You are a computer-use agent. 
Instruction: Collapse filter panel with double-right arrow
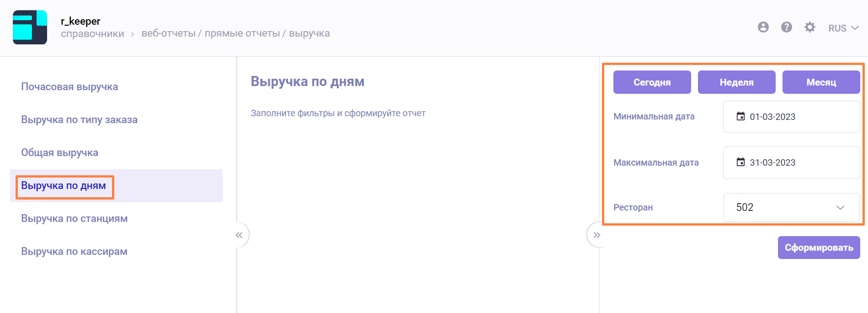click(596, 235)
